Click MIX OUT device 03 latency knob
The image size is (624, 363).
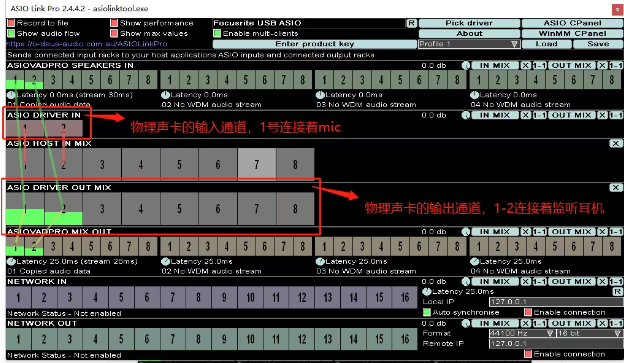(320, 262)
